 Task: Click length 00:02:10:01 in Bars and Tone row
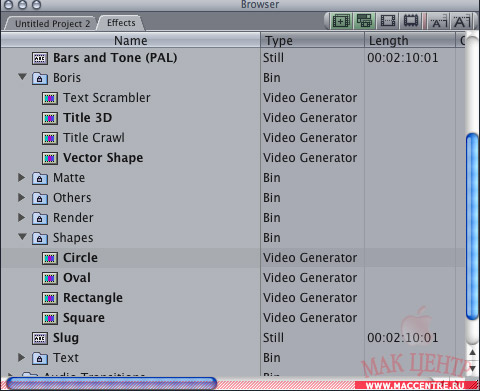(403, 58)
